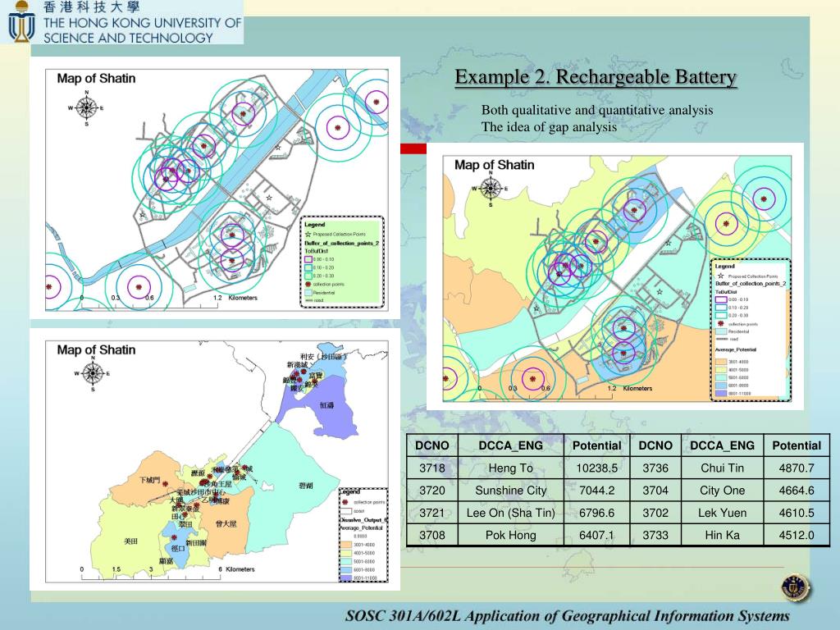
Task: Click table cell 'Lee On (Sha Tin)'
Action: coord(510,514)
